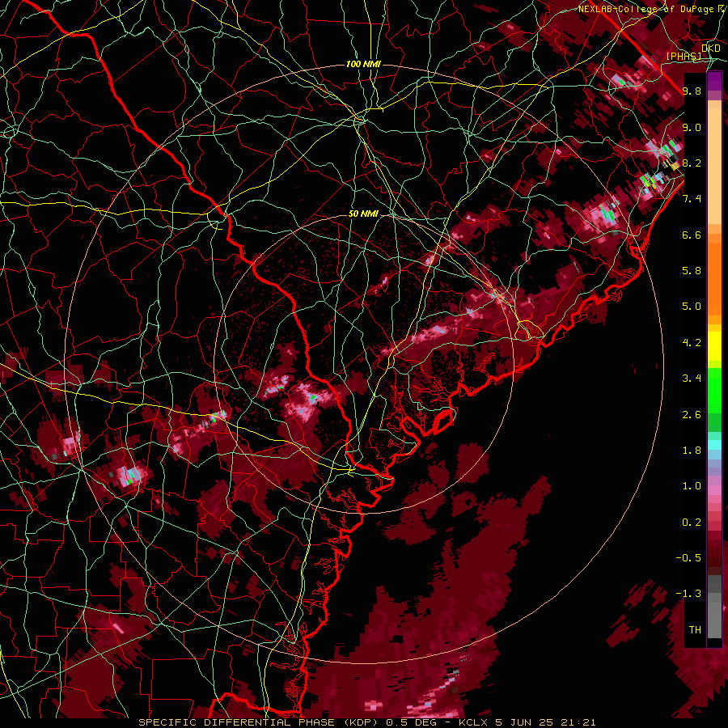
Task: Click the "KCLX" radar site identifier
Action: click(x=473, y=722)
